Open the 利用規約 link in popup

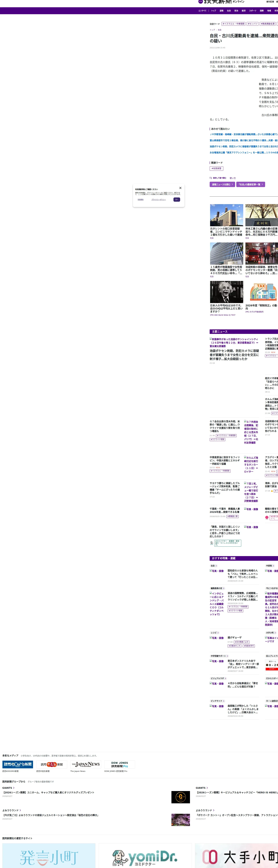pyautogui.click(x=141, y=199)
